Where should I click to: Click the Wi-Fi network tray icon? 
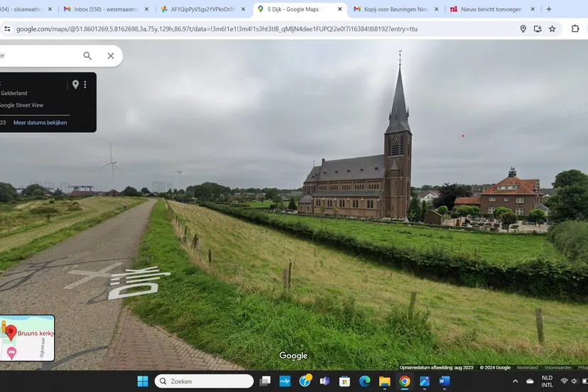[x=565, y=381]
